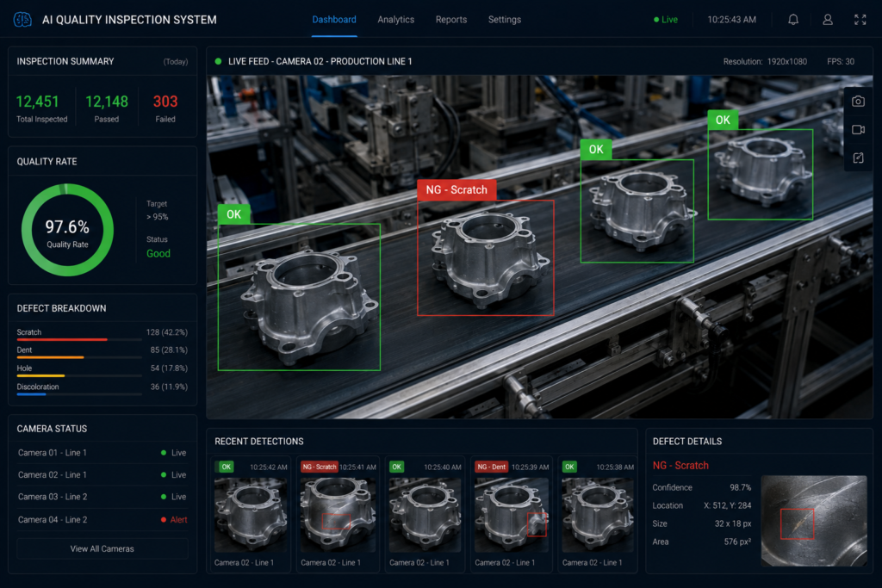Click the NG - Scratch heading in Defect Details

(x=680, y=466)
